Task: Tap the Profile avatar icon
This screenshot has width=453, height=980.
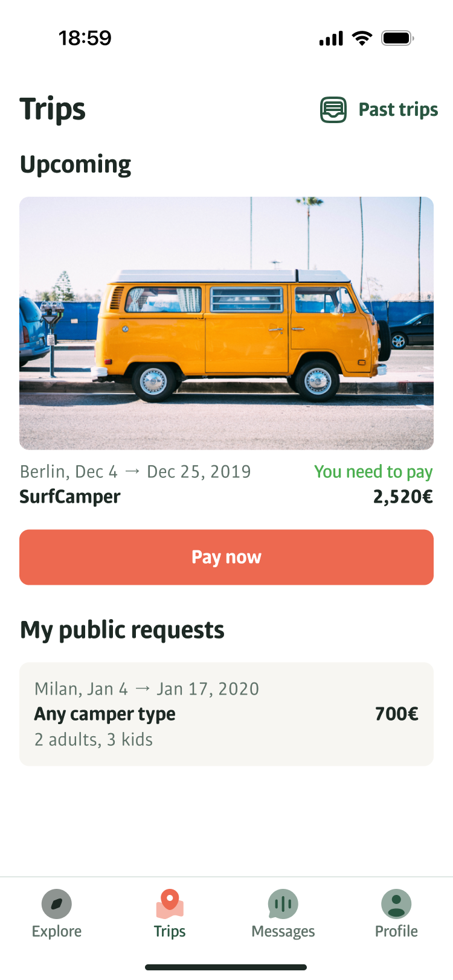Action: [x=396, y=904]
